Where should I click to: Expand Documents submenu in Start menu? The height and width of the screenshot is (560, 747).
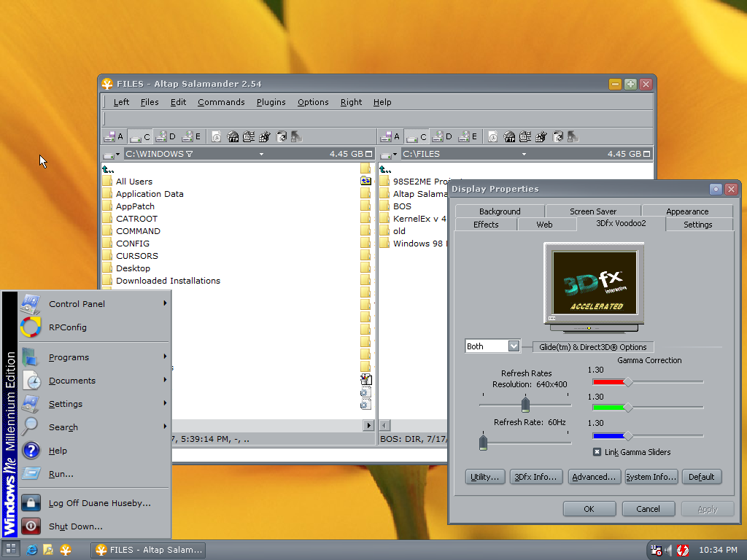click(94, 381)
